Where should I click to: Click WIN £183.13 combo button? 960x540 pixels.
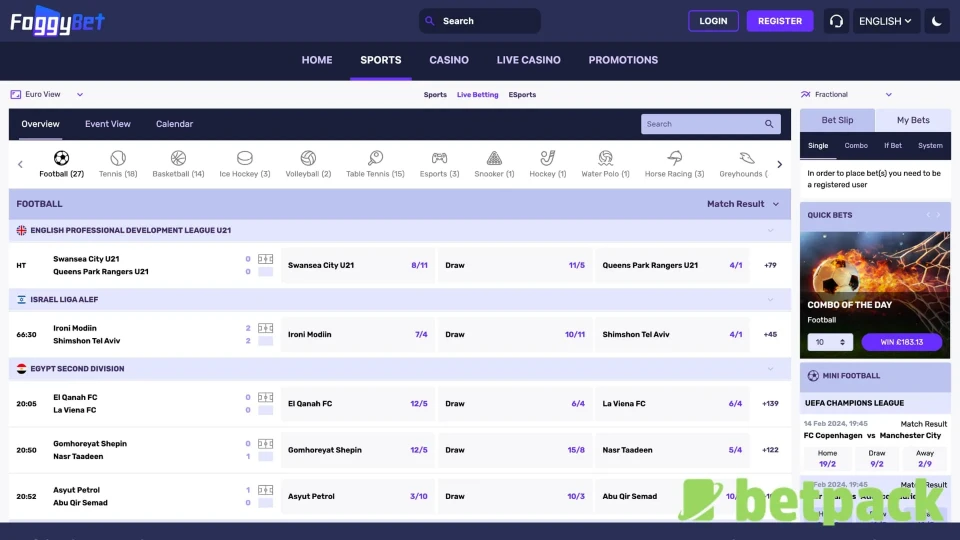[901, 342]
